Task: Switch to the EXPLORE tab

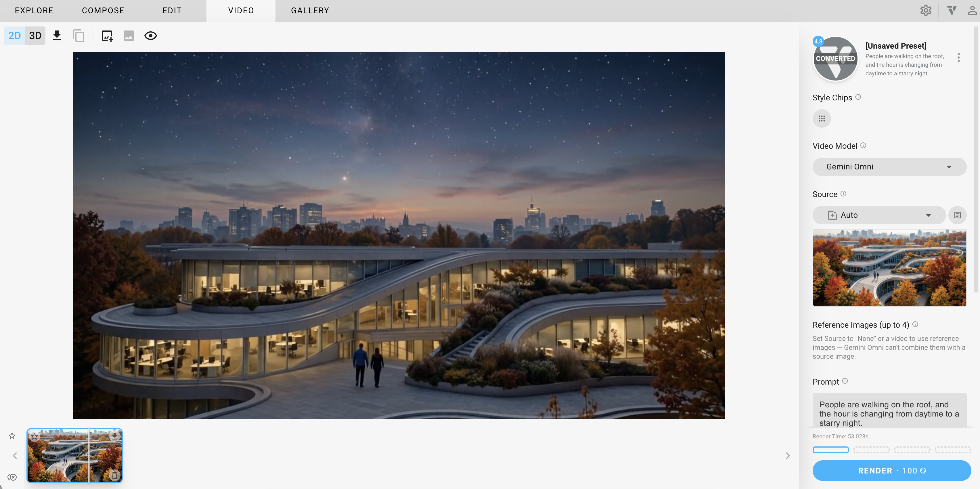Action: coord(34,11)
